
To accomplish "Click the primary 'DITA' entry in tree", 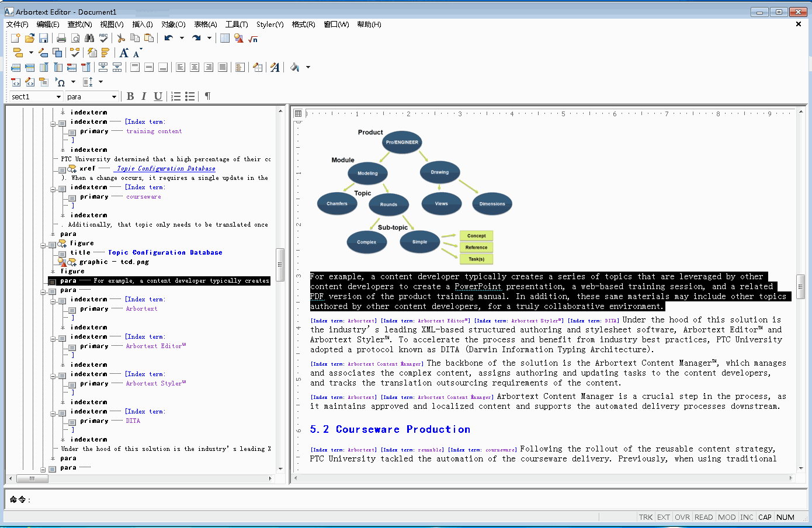I will coord(133,421).
